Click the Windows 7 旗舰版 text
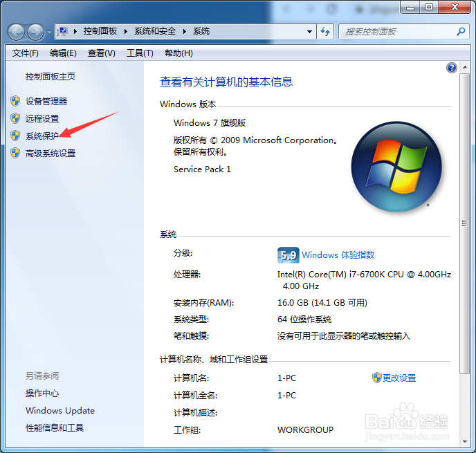476x453 pixels. (x=210, y=123)
